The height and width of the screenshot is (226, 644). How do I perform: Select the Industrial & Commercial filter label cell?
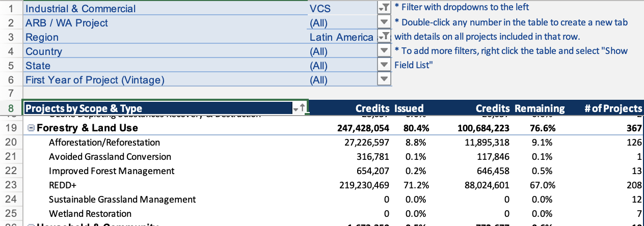click(x=81, y=9)
